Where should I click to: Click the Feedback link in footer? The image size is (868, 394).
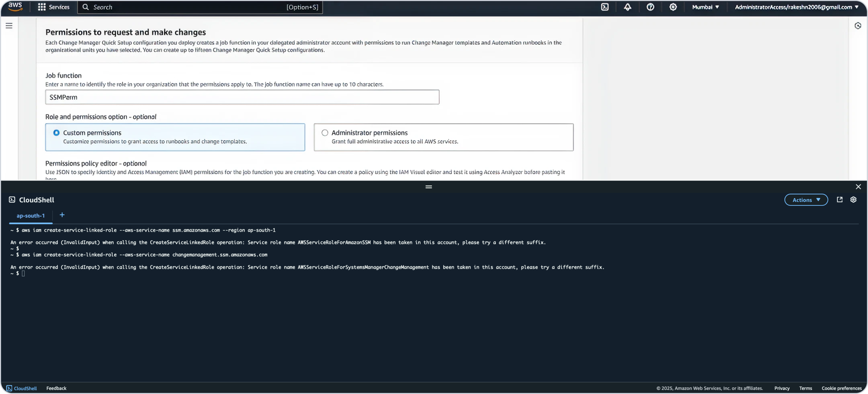pyautogui.click(x=56, y=388)
